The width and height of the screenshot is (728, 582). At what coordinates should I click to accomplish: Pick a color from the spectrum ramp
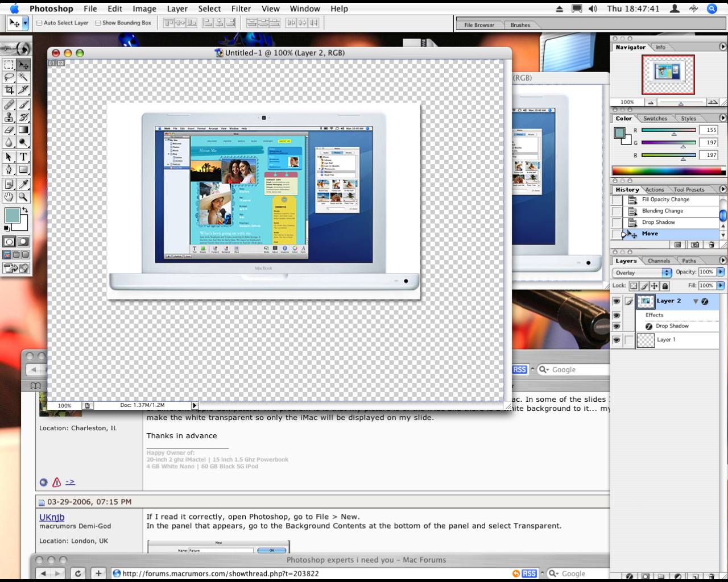point(667,171)
